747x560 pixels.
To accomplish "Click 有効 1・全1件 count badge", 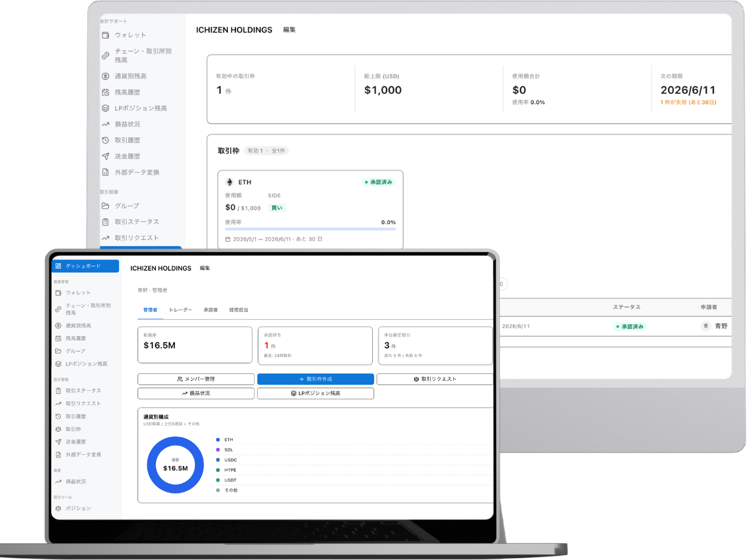I will point(266,151).
